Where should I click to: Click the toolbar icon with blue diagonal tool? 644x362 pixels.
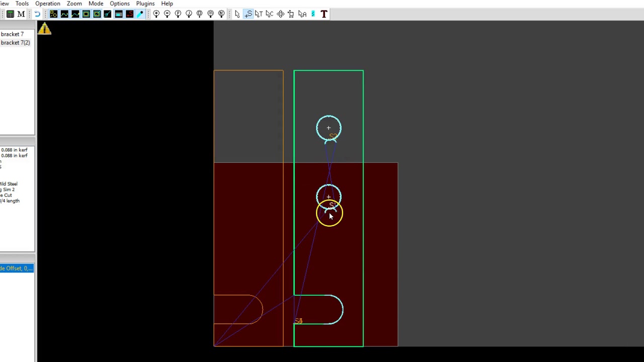(x=108, y=14)
